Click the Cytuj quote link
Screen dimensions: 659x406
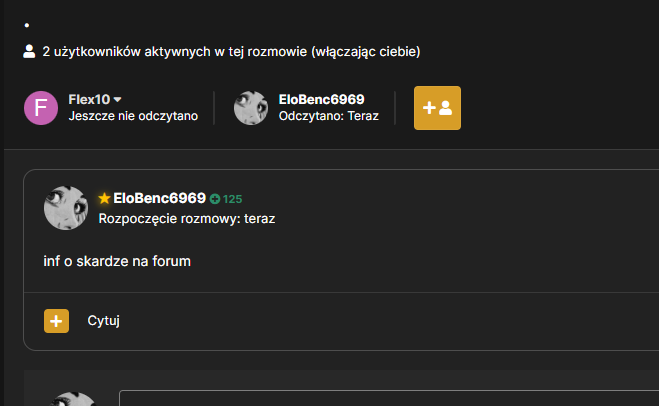103,321
